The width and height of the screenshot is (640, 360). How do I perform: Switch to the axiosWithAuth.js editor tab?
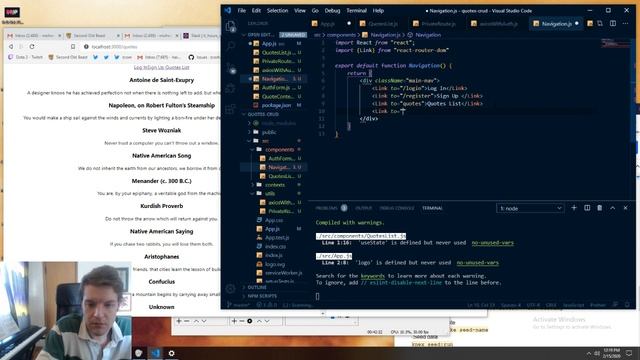point(497,24)
